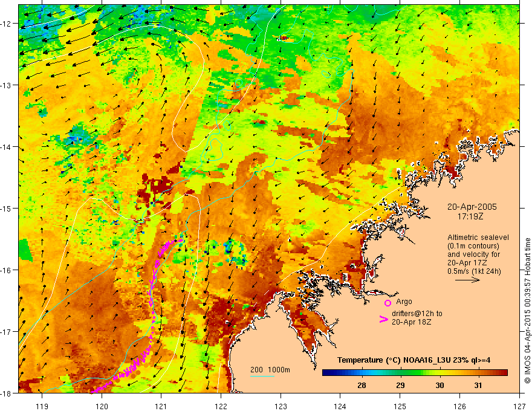Viewport: 532px width, 411px height.
Task: Click the latitude axis label -15
Action: point(6,208)
